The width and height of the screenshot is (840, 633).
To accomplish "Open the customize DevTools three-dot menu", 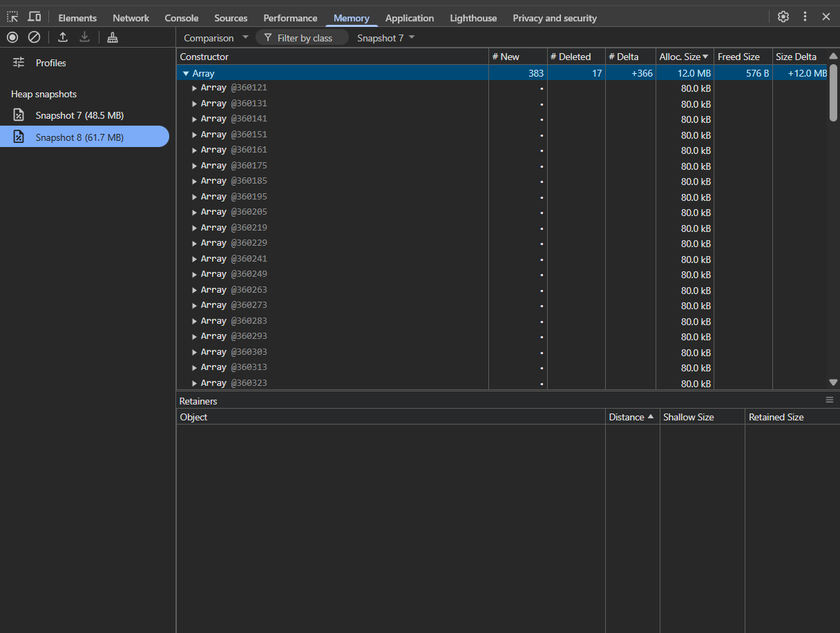I will click(805, 17).
